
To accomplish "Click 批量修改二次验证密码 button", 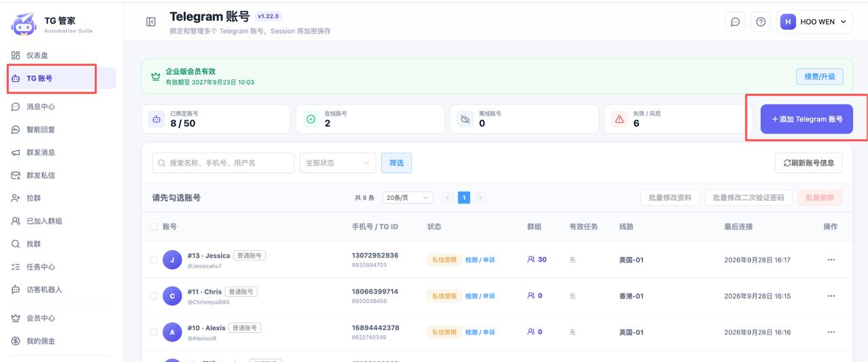I will [x=749, y=197].
